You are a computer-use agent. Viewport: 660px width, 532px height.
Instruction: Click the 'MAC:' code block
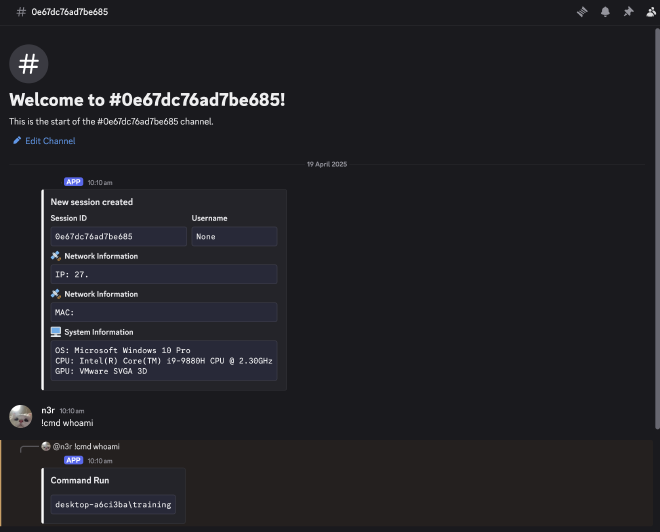pyautogui.click(x=163, y=312)
